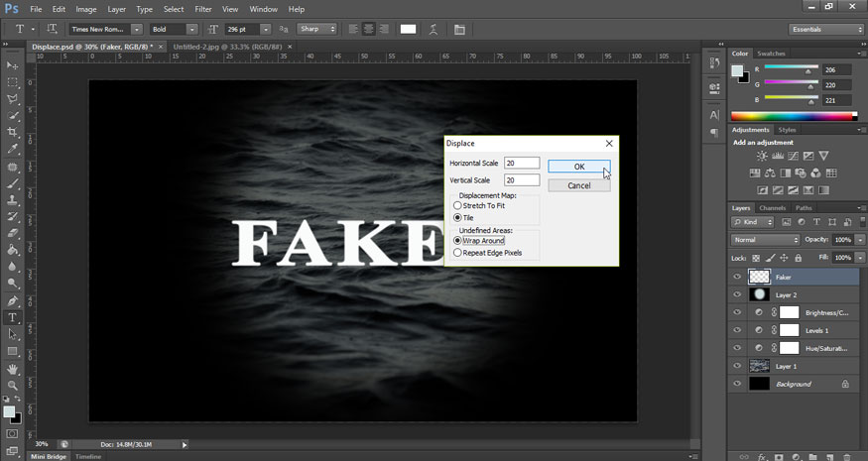Select the Repeat Edge Pixels option
This screenshot has height=461, width=868.
click(457, 253)
